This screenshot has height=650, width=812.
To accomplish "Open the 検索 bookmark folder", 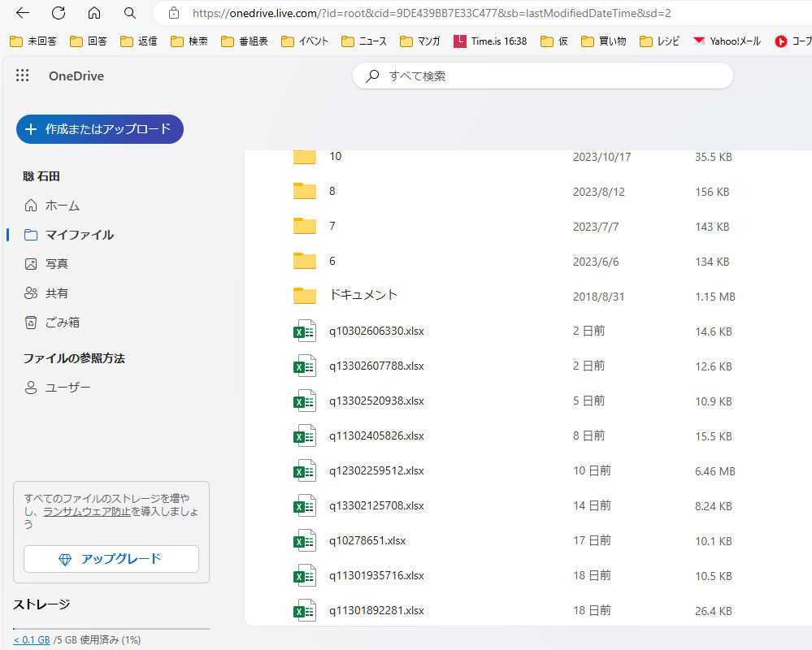I will pos(189,41).
